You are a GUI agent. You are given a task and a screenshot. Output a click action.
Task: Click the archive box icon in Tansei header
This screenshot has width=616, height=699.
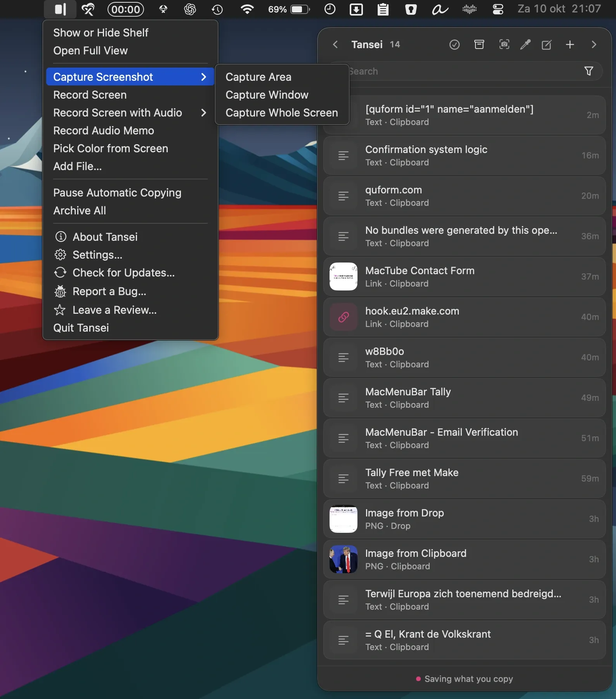point(479,45)
